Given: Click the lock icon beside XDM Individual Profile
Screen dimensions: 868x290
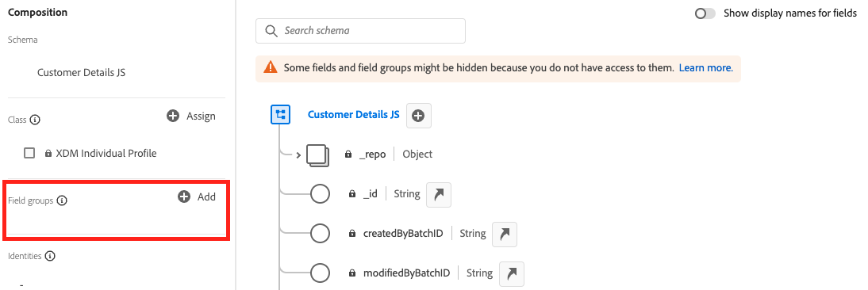Looking at the screenshot, I should [48, 154].
